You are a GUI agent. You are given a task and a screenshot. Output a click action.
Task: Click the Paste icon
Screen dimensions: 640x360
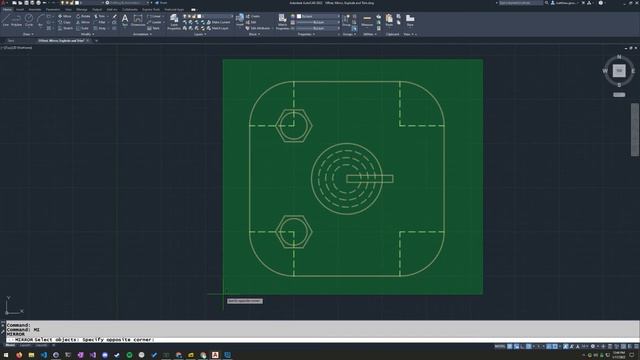pyautogui.click(x=389, y=20)
